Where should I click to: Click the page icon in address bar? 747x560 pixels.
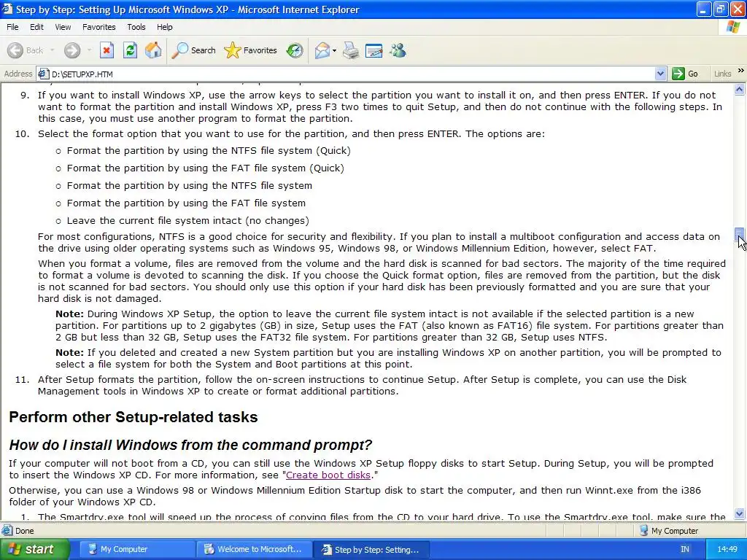[x=43, y=74]
